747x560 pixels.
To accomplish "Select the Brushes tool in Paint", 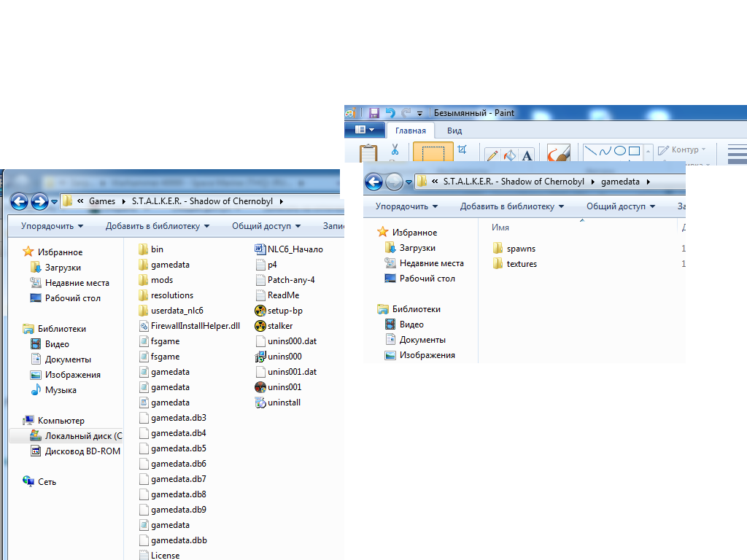I will pyautogui.click(x=558, y=153).
